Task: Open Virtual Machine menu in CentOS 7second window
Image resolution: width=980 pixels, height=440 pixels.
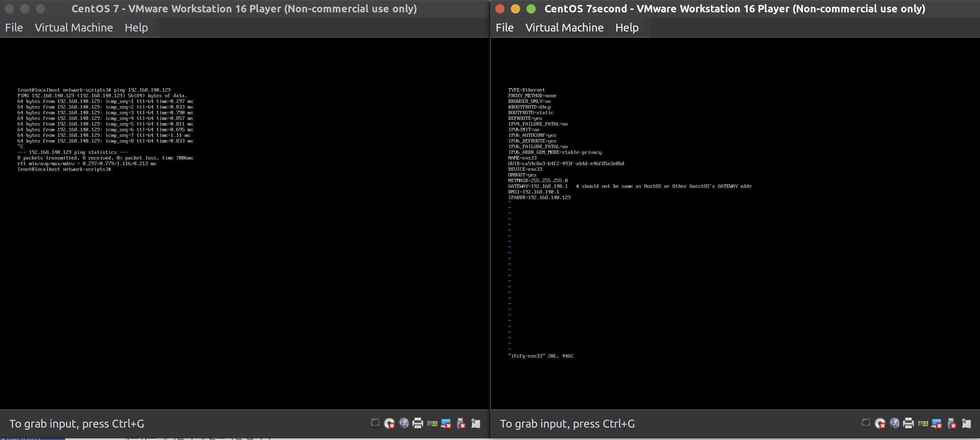Action: [565, 28]
